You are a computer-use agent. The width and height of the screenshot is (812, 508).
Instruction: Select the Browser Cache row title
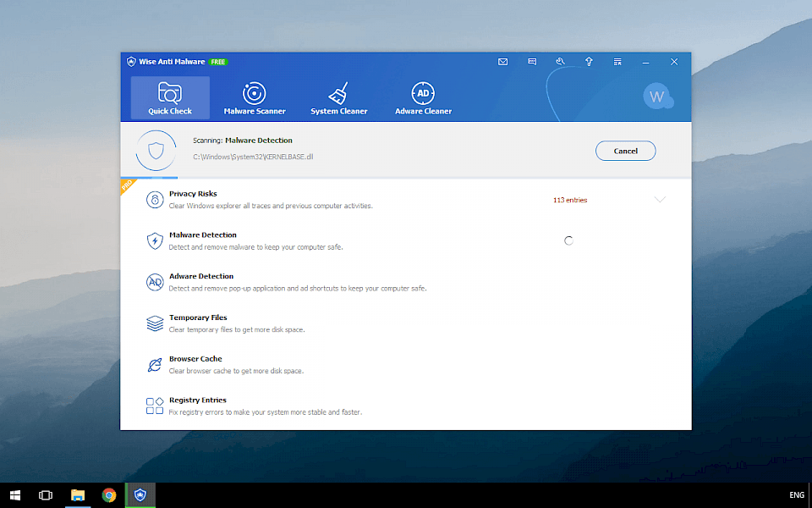pos(195,359)
